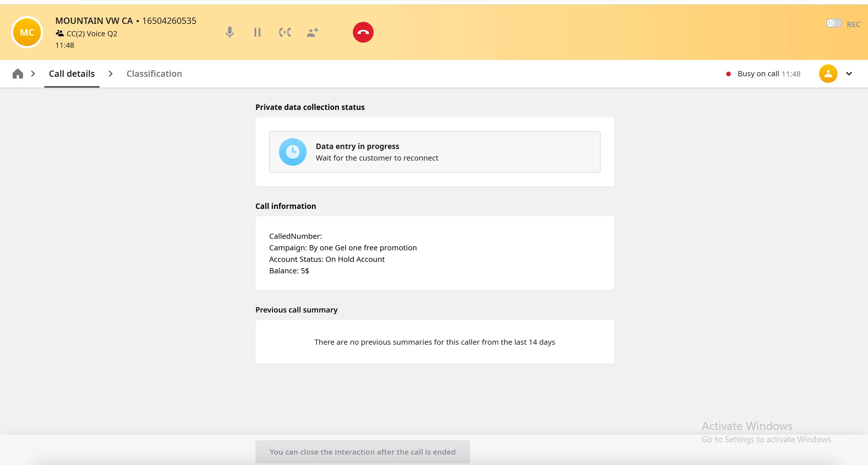Click the Data entry in progress clock icon
This screenshot has width=868, height=465.
coord(292,152)
